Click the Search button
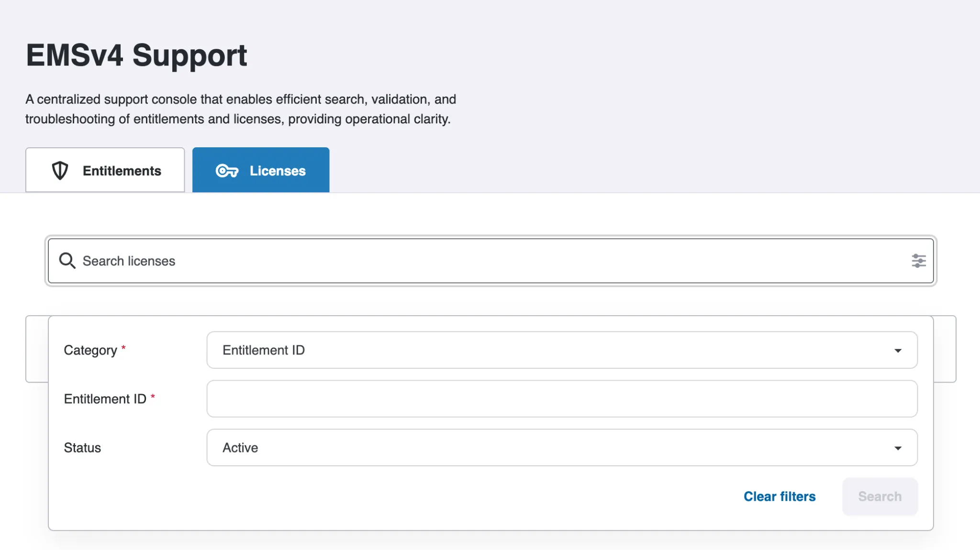 [880, 496]
